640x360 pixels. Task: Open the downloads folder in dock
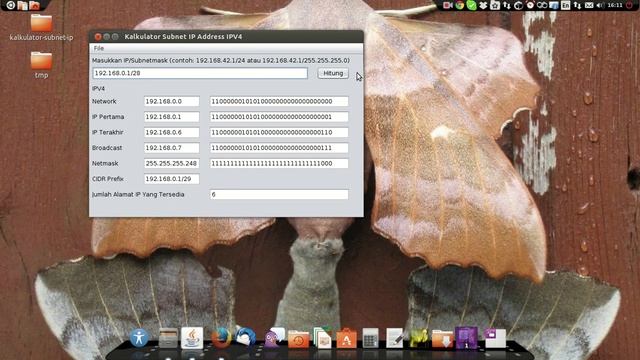(x=443, y=339)
